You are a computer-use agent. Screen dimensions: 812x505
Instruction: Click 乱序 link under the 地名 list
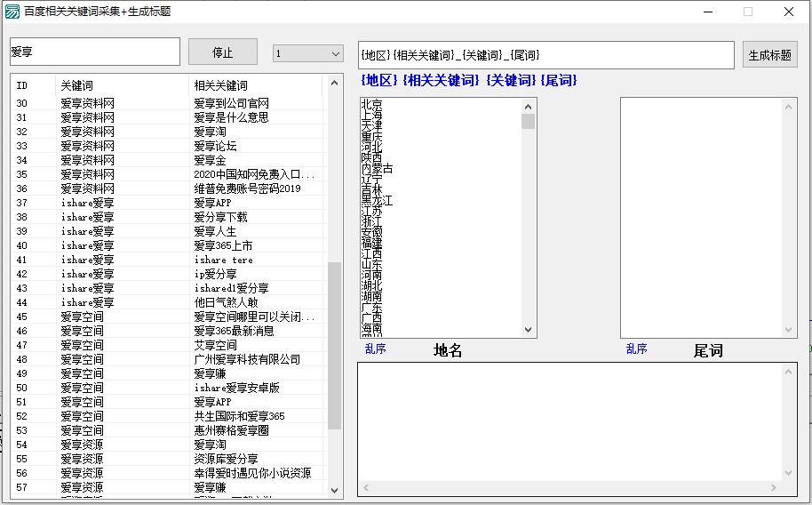[x=376, y=349]
